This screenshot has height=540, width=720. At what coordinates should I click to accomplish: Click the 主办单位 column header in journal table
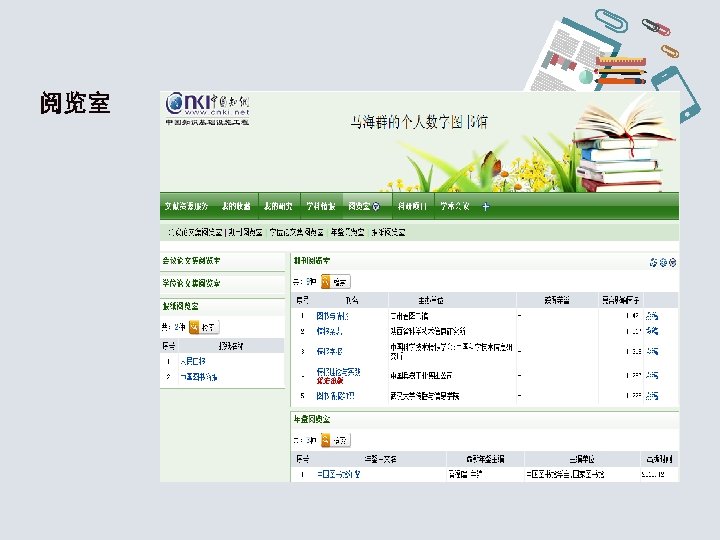tap(431, 300)
